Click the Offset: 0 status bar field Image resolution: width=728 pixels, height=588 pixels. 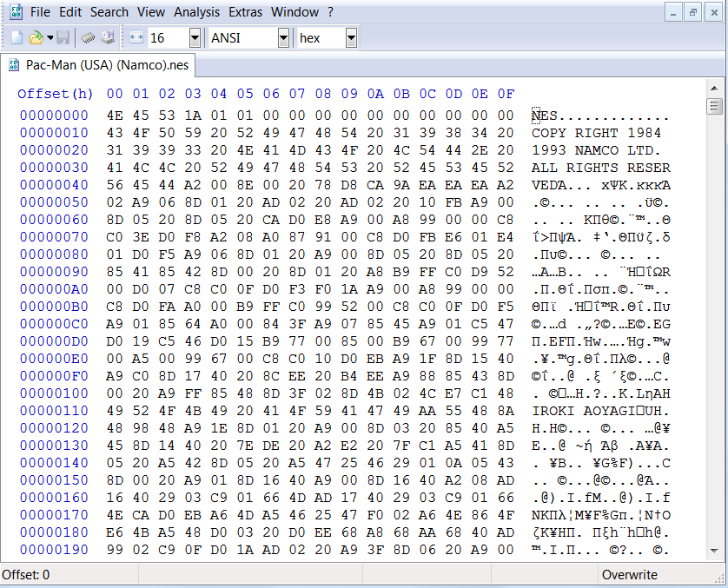click(69, 575)
